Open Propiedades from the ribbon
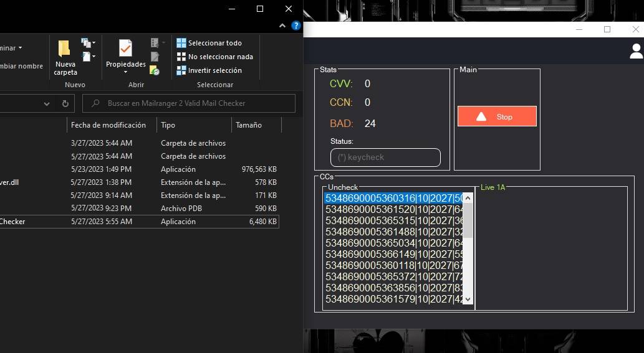 (x=125, y=49)
